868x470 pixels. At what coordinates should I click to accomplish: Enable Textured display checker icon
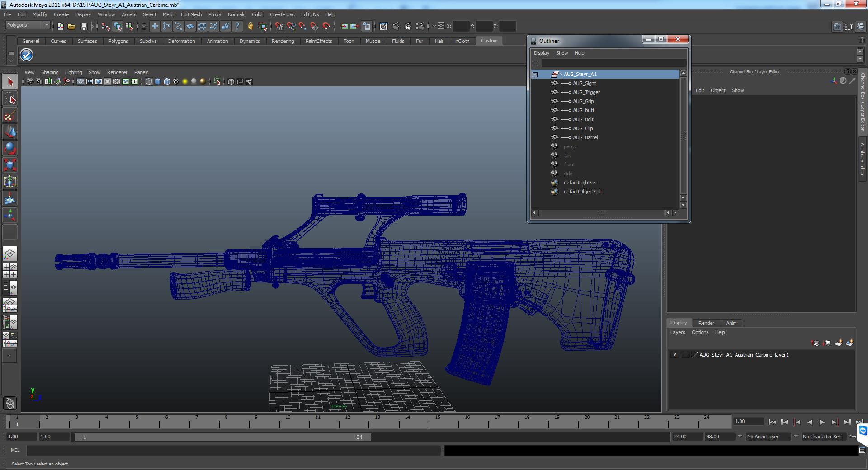[x=176, y=81]
